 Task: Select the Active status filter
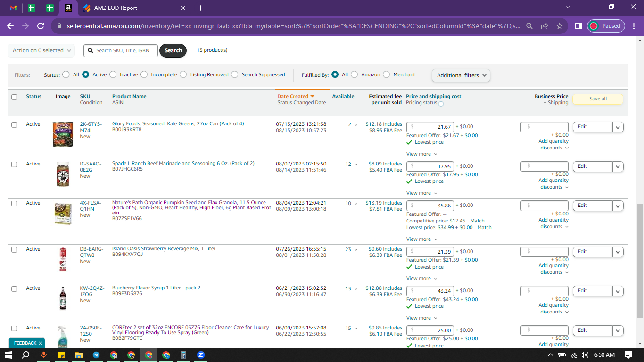tap(86, 74)
